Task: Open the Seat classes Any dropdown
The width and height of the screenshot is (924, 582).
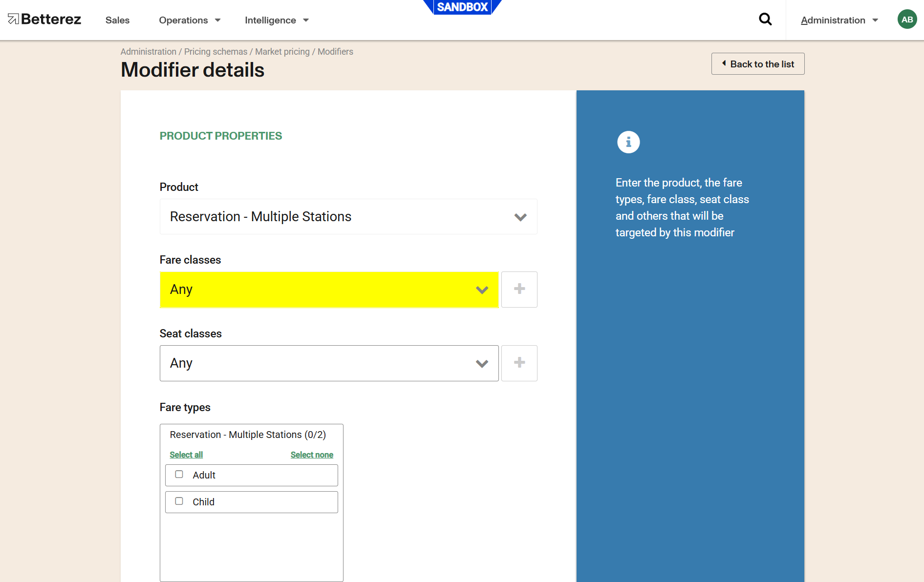Action: pyautogui.click(x=329, y=363)
